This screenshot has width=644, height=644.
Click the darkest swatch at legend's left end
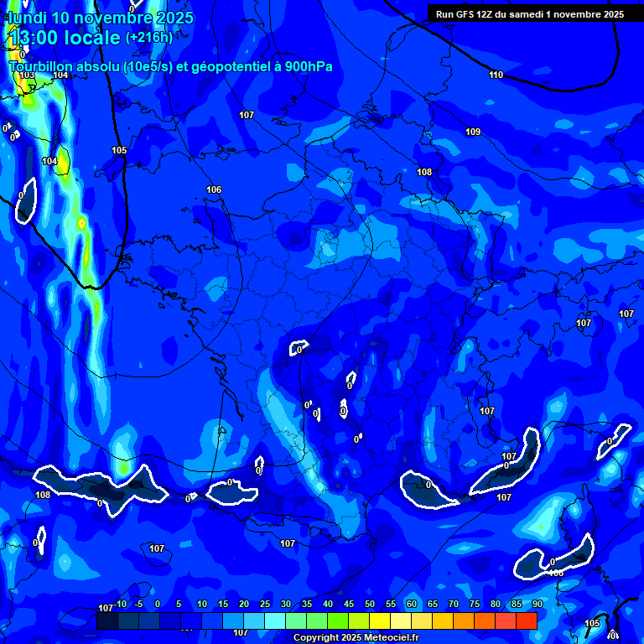[x=106, y=621]
